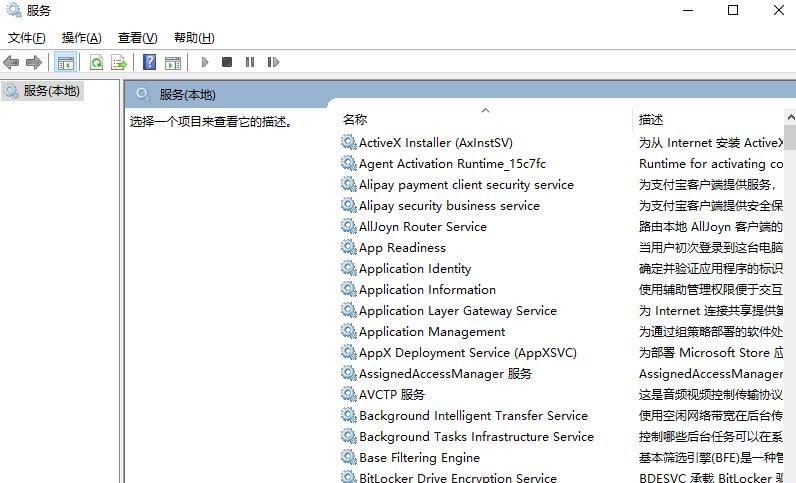Sort by the 名称 column header
The height and width of the screenshot is (483, 796).
[354, 119]
